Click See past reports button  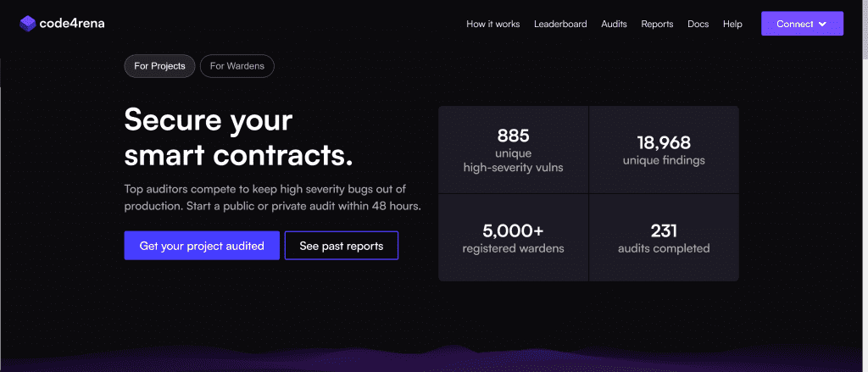(x=342, y=246)
